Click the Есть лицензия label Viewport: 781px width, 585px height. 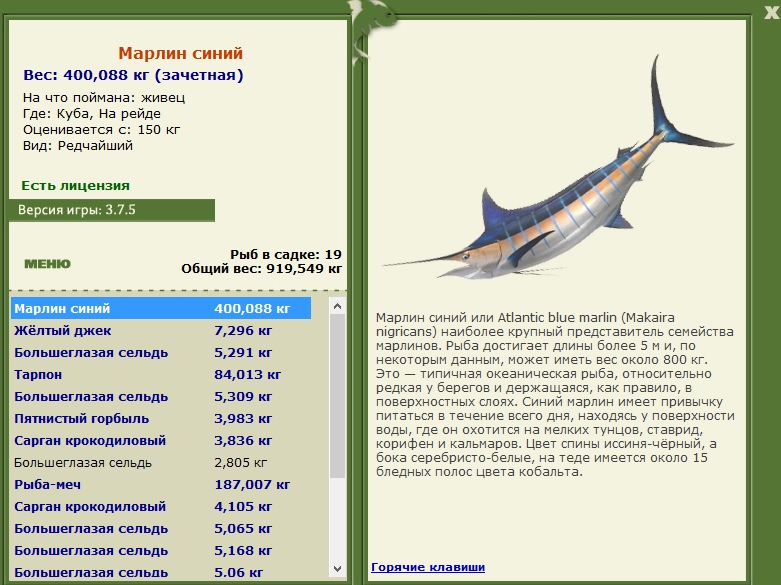click(75, 186)
